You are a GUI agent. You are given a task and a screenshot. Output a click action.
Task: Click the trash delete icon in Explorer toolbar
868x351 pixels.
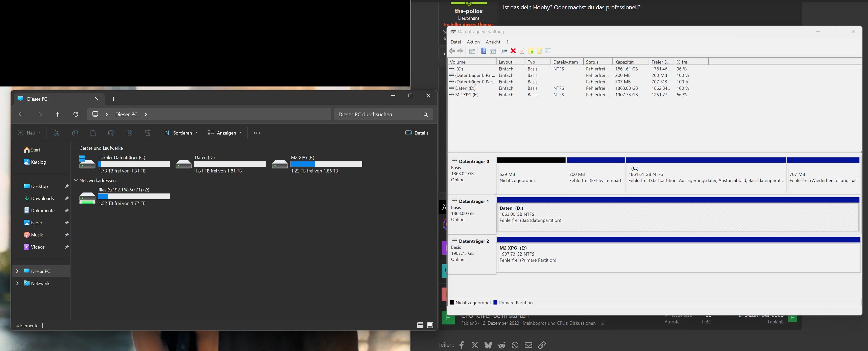148,133
